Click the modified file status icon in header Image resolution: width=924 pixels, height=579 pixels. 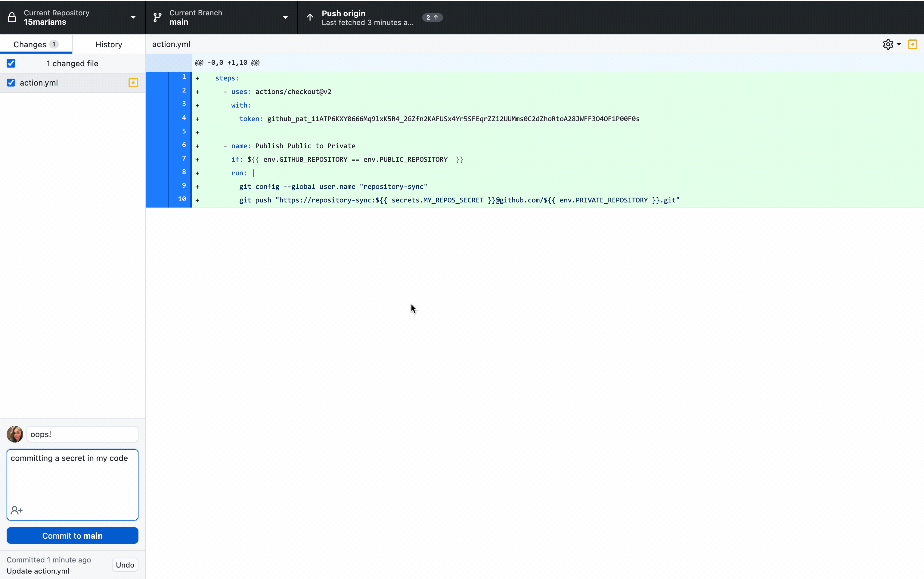point(913,44)
